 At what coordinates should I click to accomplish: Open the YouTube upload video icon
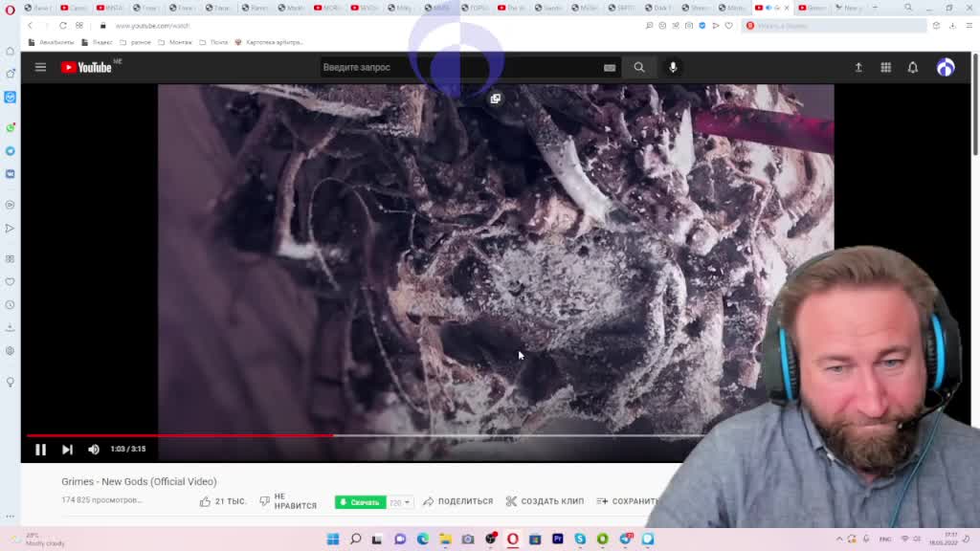[x=858, y=68]
